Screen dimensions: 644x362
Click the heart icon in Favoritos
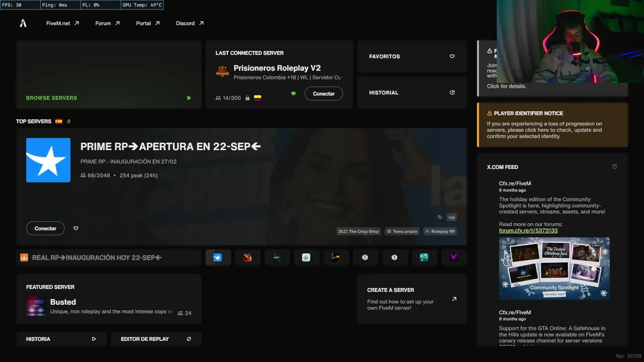point(452,56)
